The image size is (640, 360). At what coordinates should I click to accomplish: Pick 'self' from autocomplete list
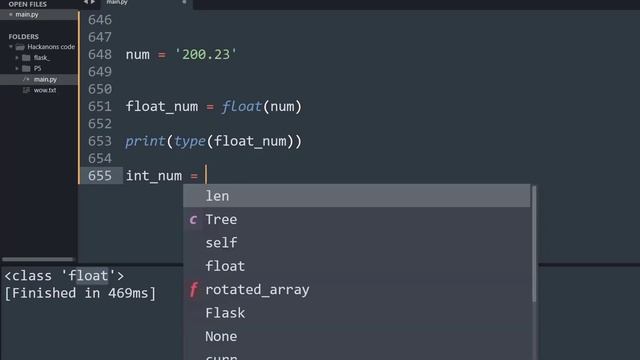click(357, 243)
